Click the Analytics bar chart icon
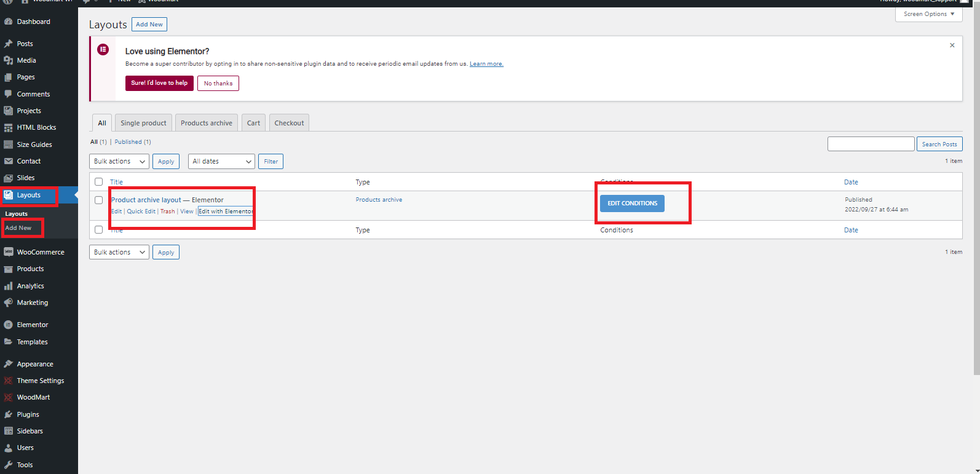This screenshot has height=474, width=980. pyautogui.click(x=9, y=286)
